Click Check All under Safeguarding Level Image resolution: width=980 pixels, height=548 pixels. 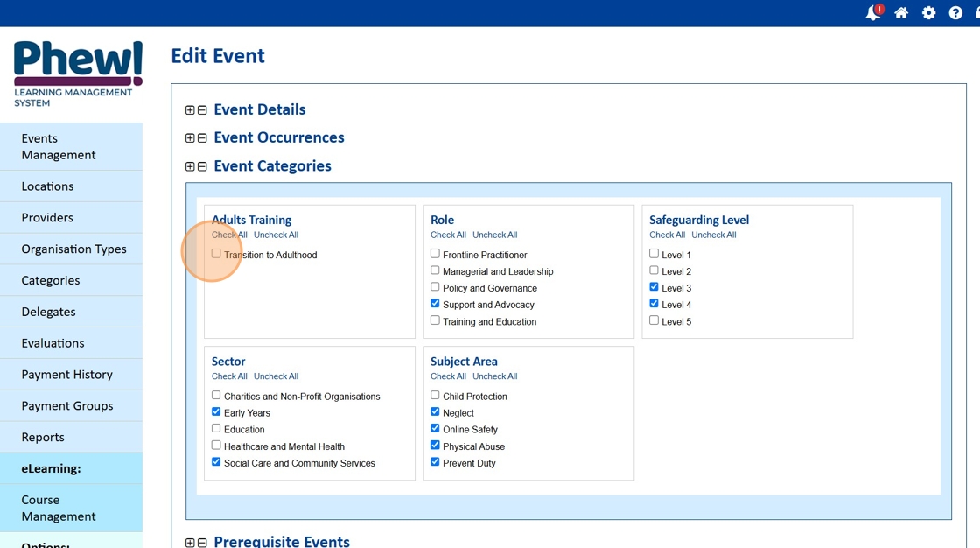[667, 235]
